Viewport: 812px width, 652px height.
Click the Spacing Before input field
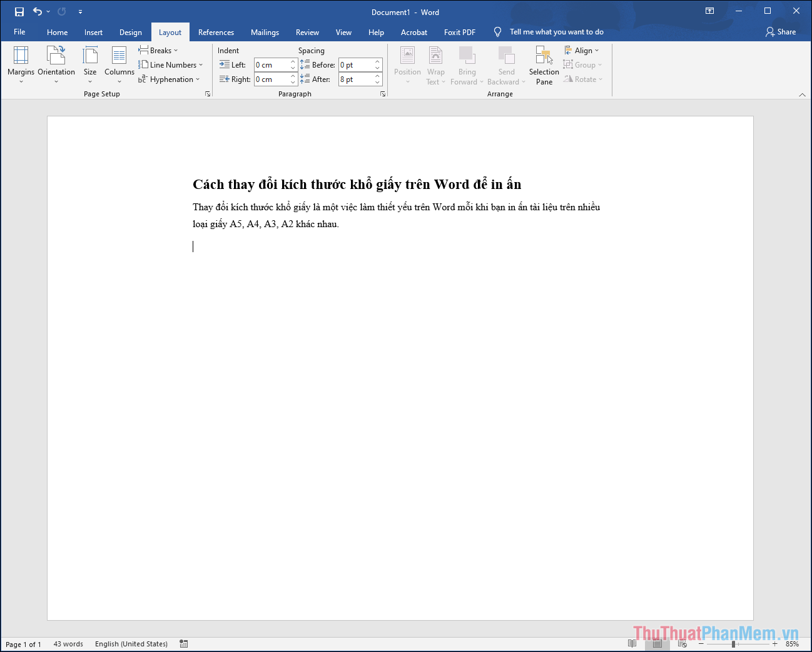point(356,65)
